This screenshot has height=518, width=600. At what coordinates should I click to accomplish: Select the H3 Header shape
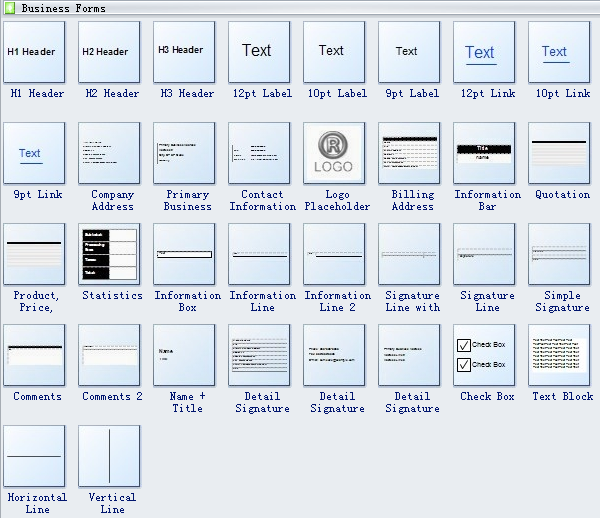[184, 52]
